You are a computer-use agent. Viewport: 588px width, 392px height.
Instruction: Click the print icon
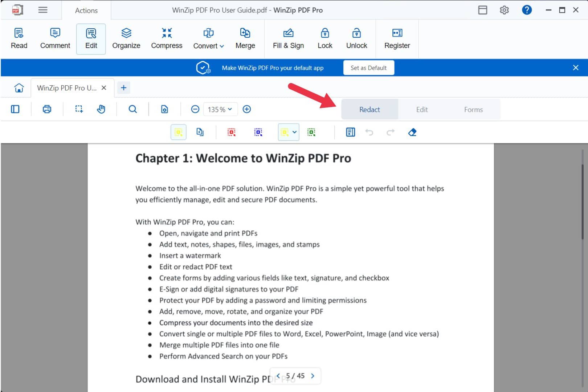[x=47, y=109]
